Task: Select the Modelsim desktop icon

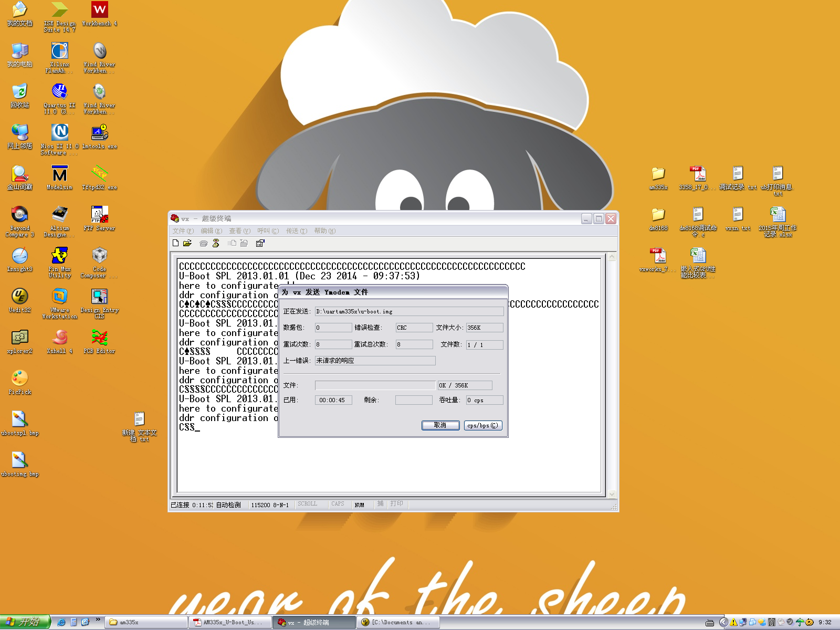Action: pyautogui.click(x=59, y=178)
